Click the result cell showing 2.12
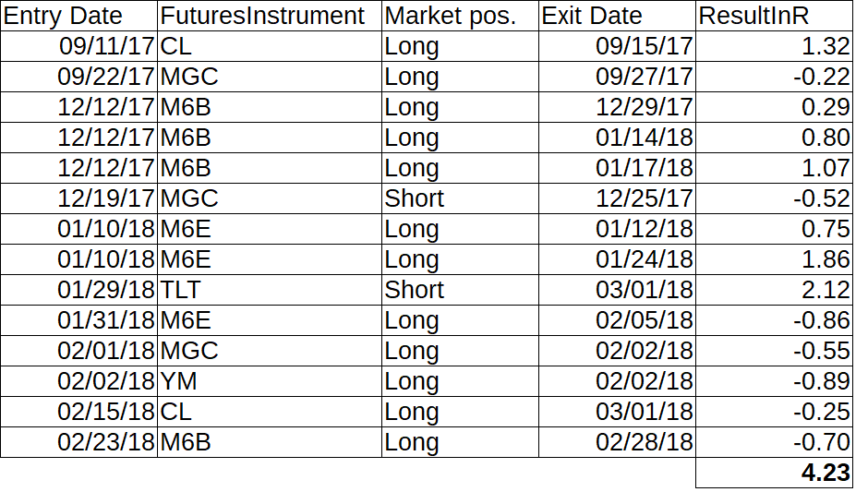 (774, 290)
